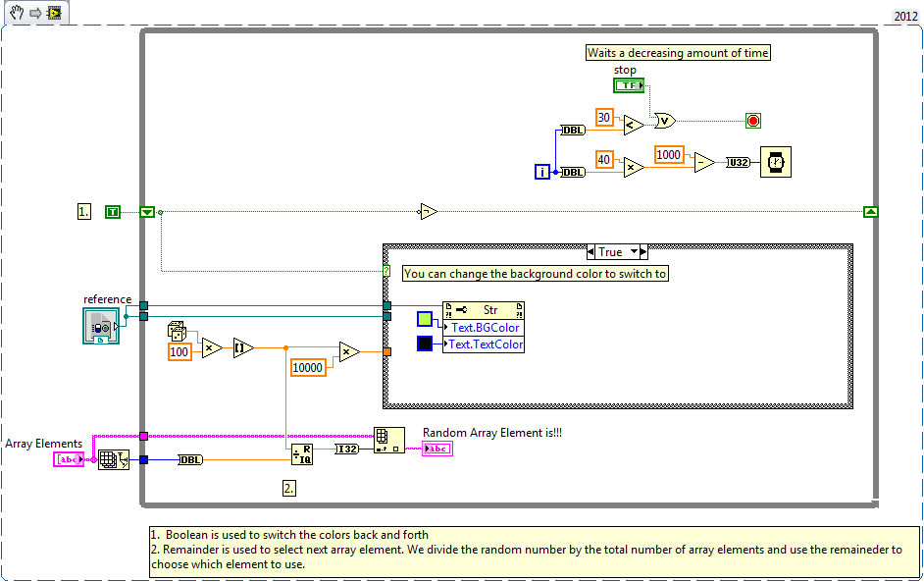This screenshot has width=924, height=582.
Task: Click the red loop stop condition terminal
Action: click(753, 121)
